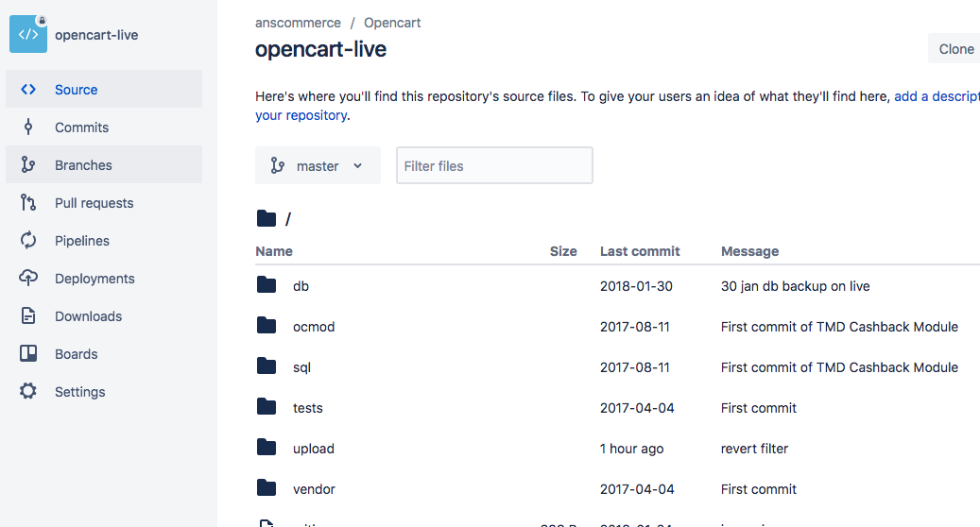Click the branch icon in master selector
Screen dimensions: 980x527
pyautogui.click(x=278, y=165)
